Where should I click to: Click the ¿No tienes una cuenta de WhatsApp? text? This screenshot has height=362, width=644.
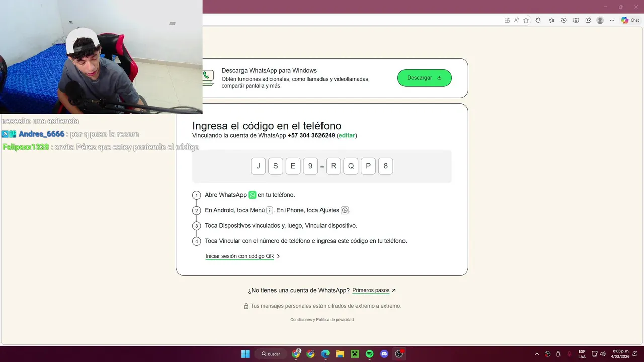click(x=298, y=290)
